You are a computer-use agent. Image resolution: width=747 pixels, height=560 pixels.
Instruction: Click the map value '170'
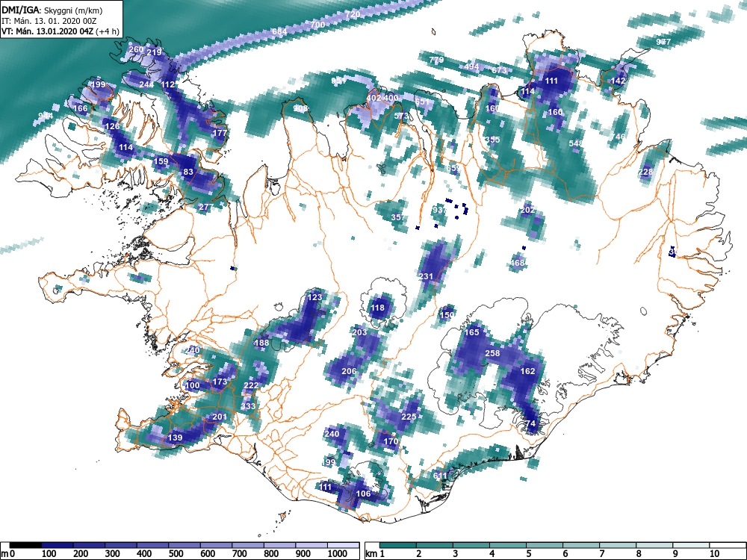(x=391, y=441)
